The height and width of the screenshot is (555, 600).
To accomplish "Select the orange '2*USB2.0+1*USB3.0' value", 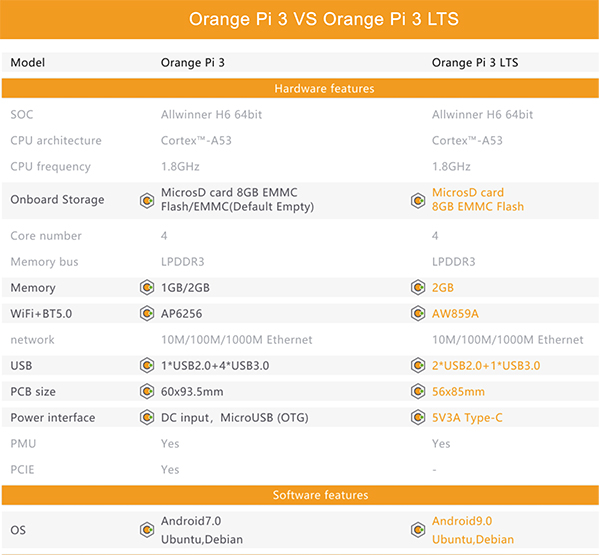I will point(486,366).
